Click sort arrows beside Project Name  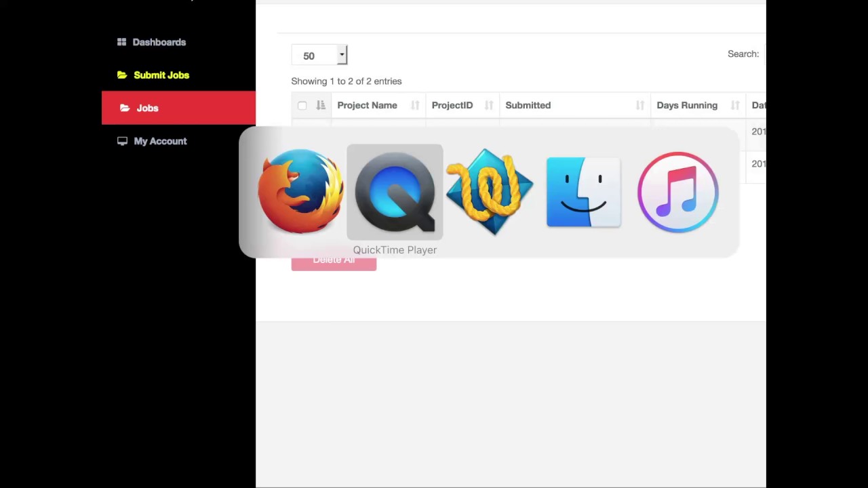[x=415, y=106]
